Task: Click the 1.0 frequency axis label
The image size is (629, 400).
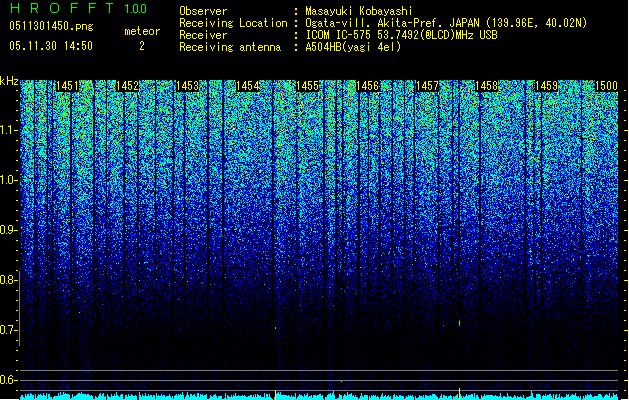Action: 8,180
